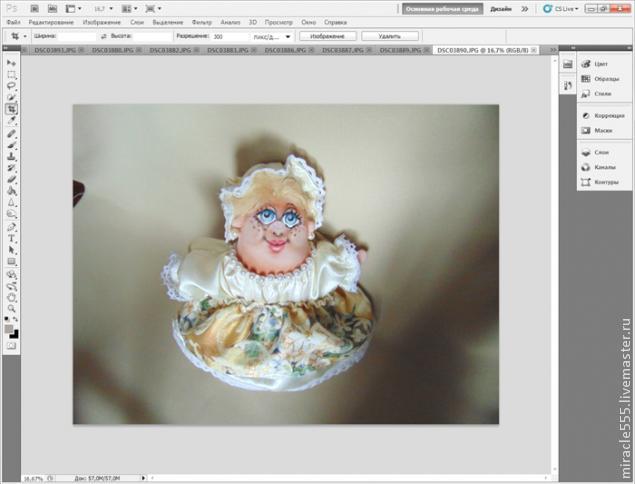Select the Paint Bucket tool

pos(11,191)
